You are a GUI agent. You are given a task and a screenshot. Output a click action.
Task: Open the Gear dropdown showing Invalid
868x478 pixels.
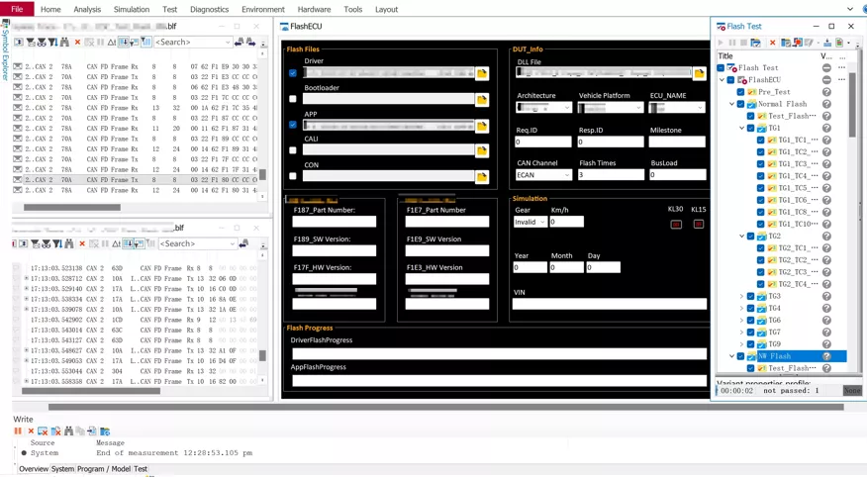pyautogui.click(x=530, y=222)
